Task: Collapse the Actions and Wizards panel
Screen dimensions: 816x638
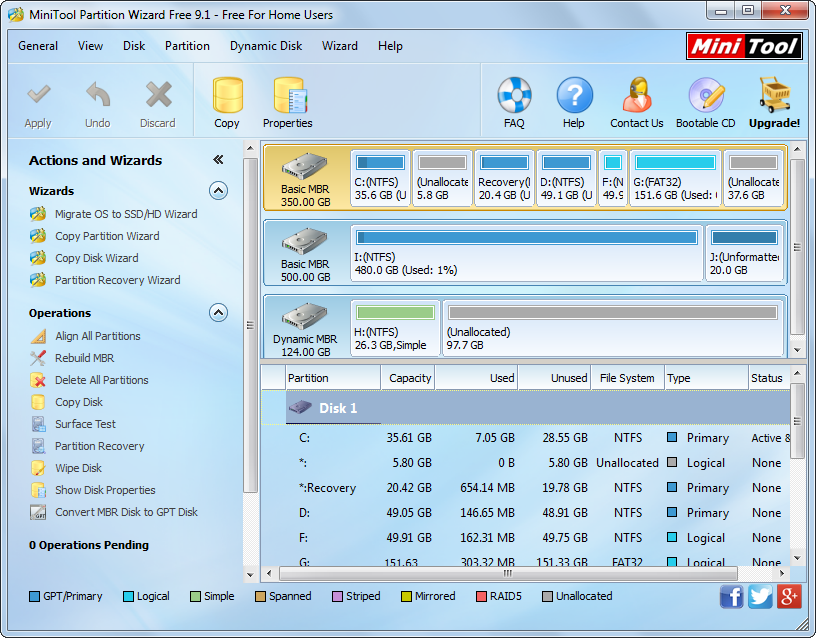Action: pyautogui.click(x=219, y=160)
